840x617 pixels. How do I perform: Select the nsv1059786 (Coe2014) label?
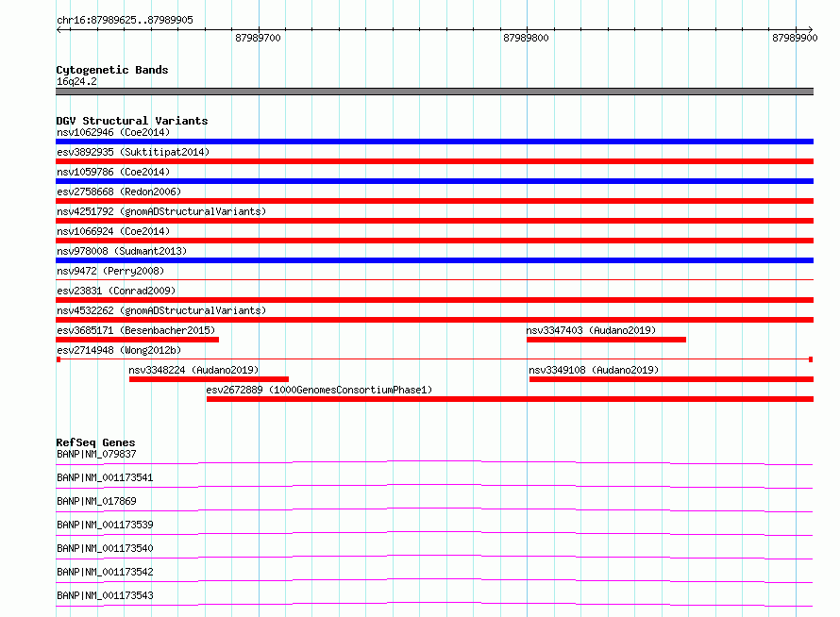click(x=113, y=172)
